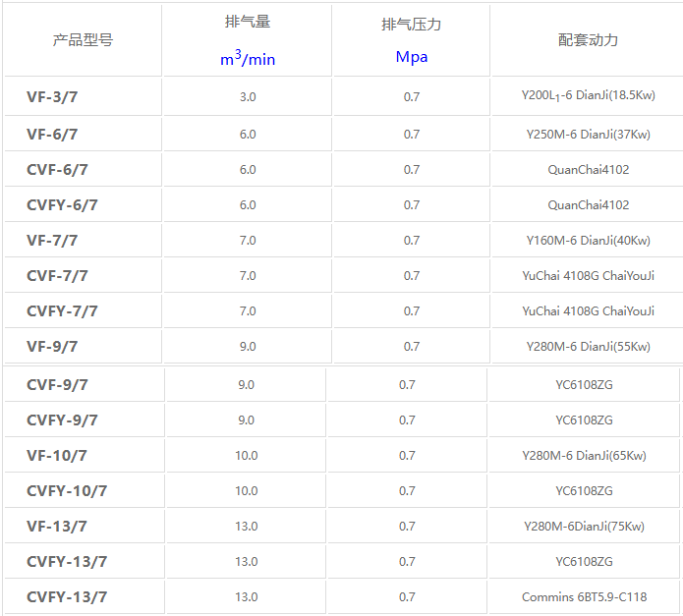This screenshot has width=683, height=616.
Task: Select the Y280M-6DianJi(75Kw) power entry
Action: [584, 526]
